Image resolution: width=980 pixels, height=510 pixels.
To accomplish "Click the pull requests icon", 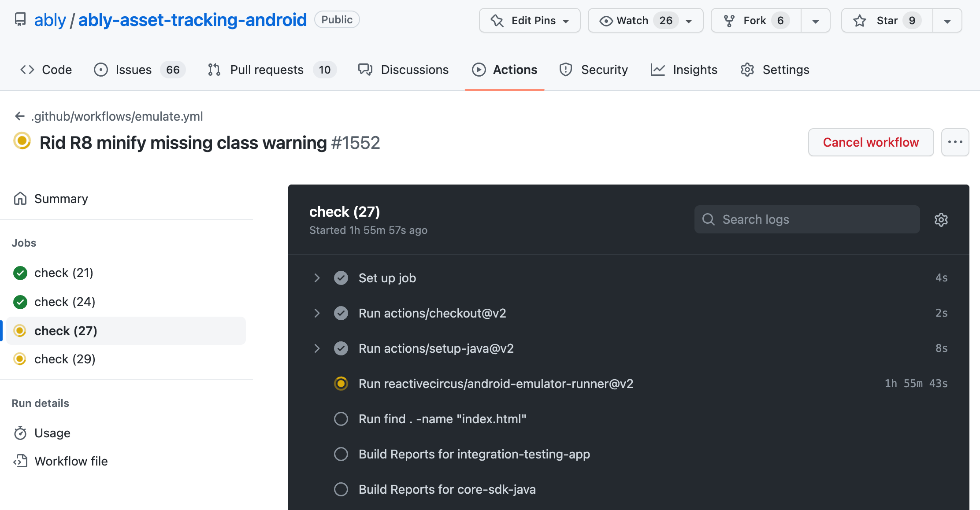I will click(x=214, y=70).
